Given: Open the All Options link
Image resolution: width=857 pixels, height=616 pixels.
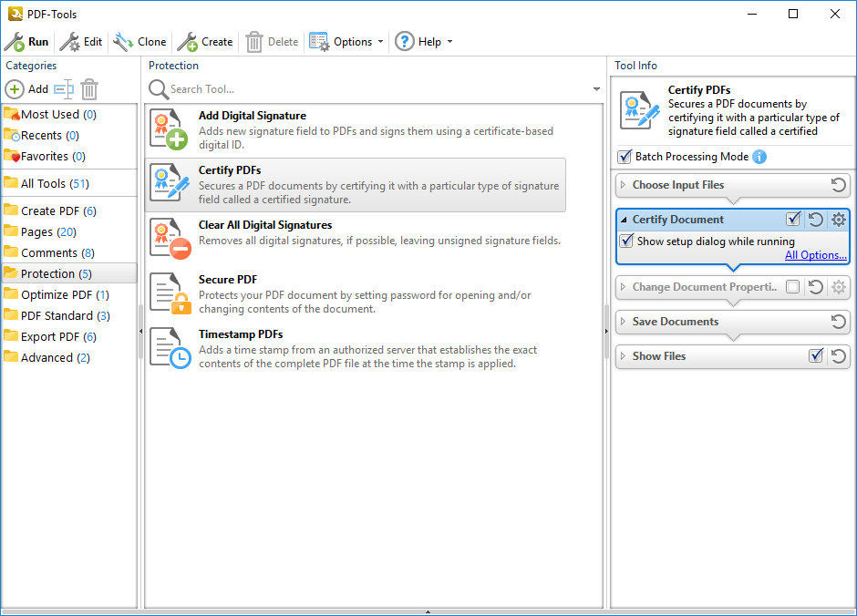Looking at the screenshot, I should click(x=815, y=255).
